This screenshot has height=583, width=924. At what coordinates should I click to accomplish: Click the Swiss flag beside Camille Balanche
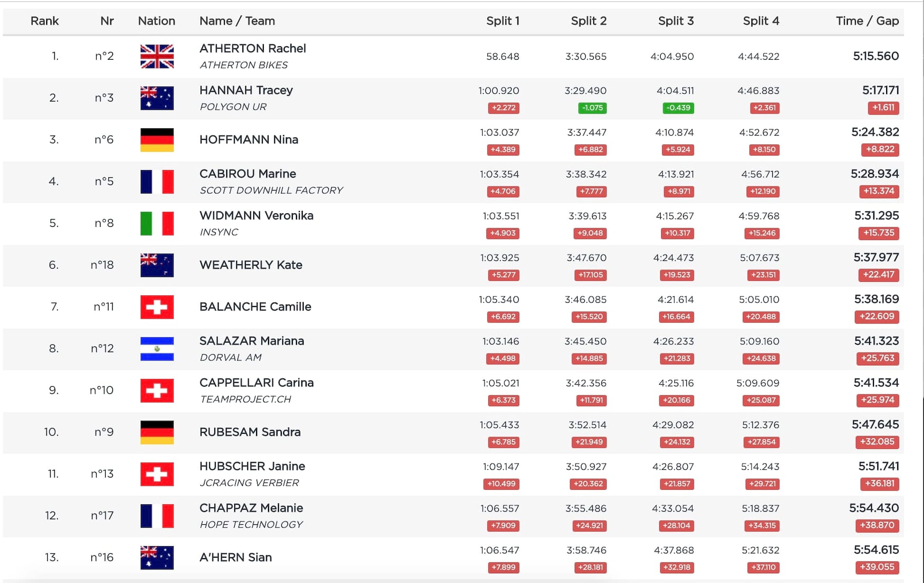(x=156, y=307)
